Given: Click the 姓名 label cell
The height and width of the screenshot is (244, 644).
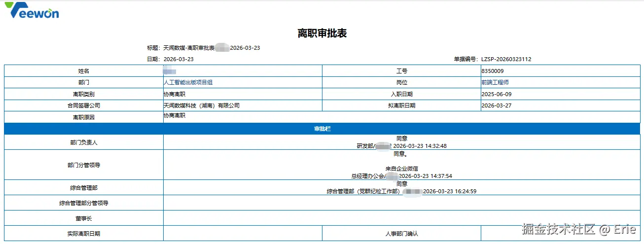Looking at the screenshot, I should click(x=84, y=71).
